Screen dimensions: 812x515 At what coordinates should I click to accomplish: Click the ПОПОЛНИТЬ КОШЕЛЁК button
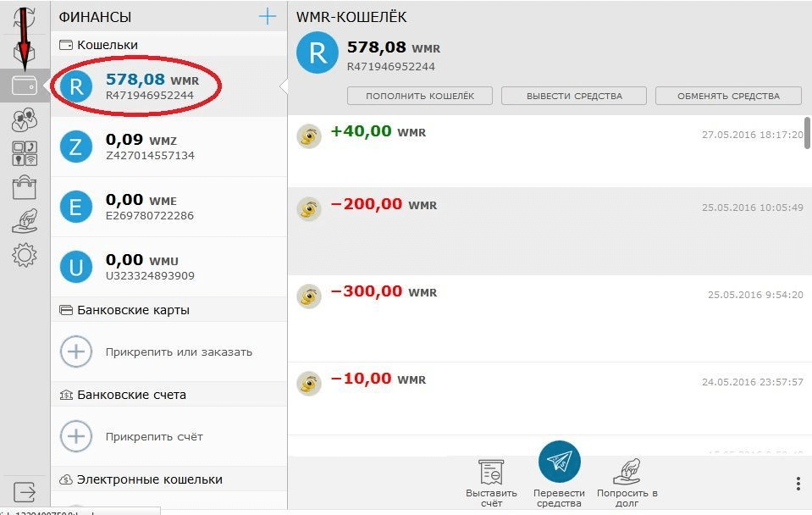(420, 96)
